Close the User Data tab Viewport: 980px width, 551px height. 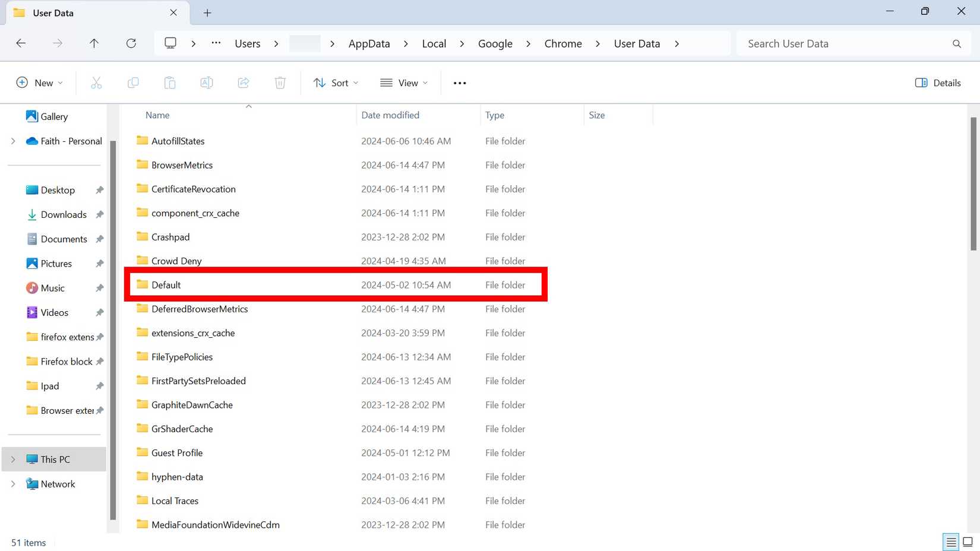[173, 12]
